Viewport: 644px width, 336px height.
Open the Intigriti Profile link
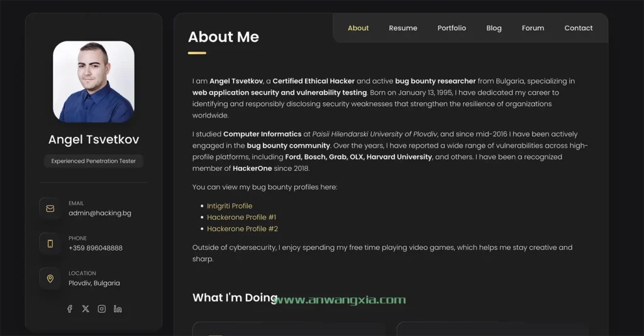230,206
